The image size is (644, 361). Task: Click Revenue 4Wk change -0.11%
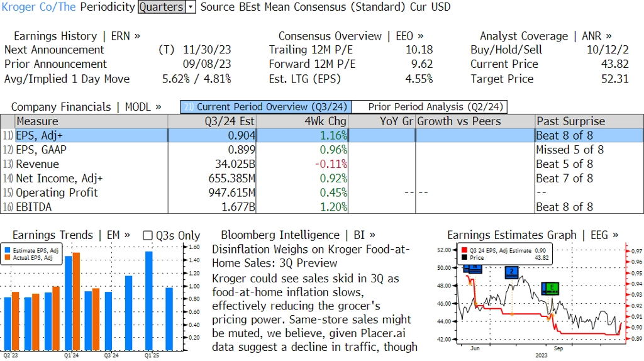coord(331,164)
